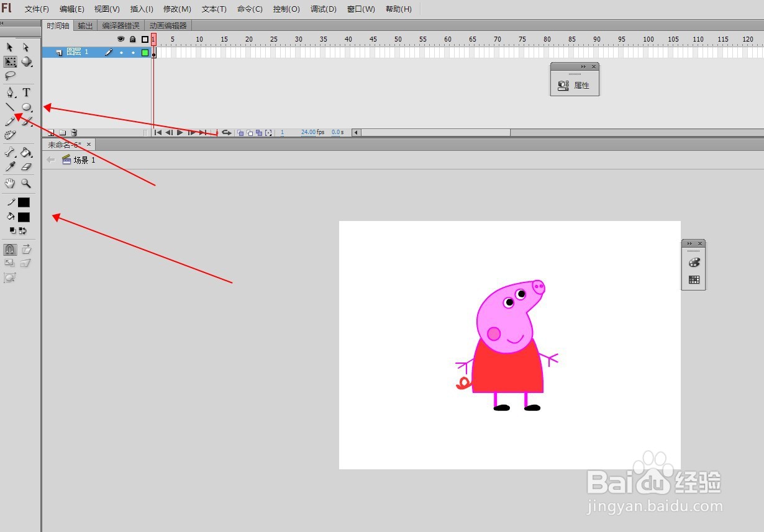Select the Pencil tool
Screen dimensions: 764x532
pyautogui.click(x=10, y=121)
